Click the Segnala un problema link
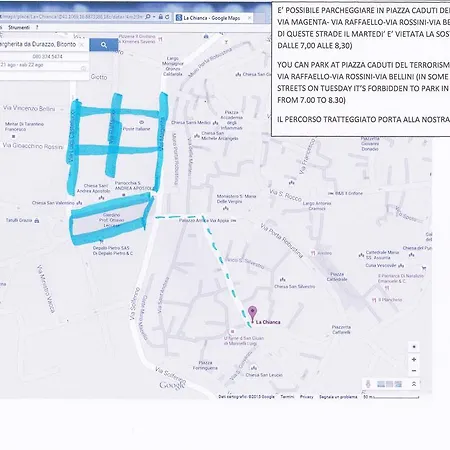The width and height of the screenshot is (450, 450). 338,397
